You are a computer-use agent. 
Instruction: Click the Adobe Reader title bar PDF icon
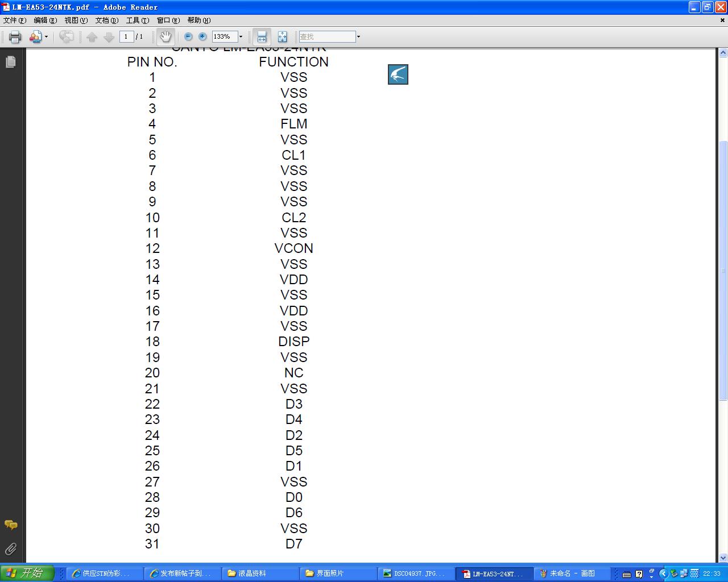tap(6, 7)
